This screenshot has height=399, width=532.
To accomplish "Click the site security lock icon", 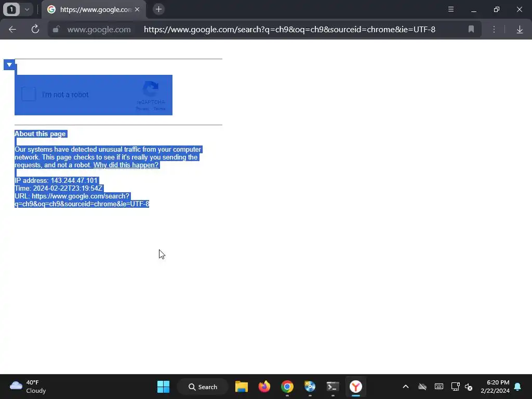I will click(56, 29).
